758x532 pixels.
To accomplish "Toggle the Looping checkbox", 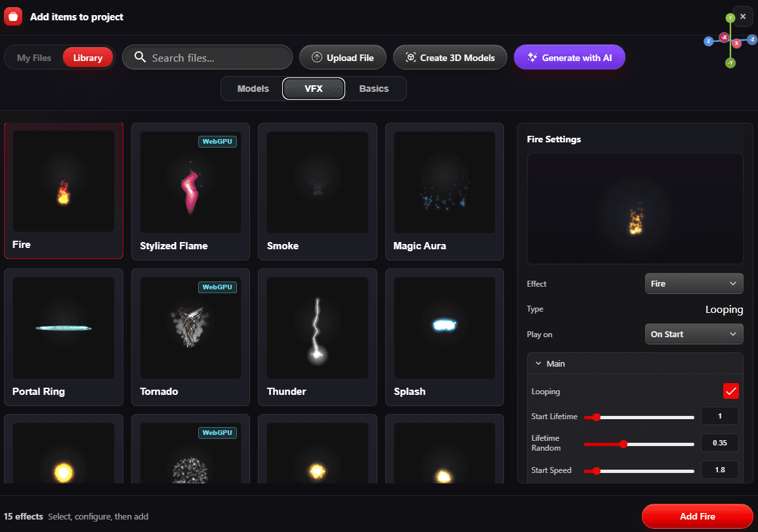I will (730, 391).
